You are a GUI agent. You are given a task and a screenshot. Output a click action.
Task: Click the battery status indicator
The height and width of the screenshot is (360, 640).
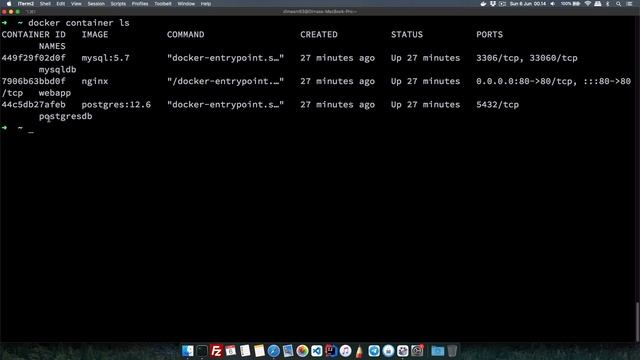(x=571, y=4)
